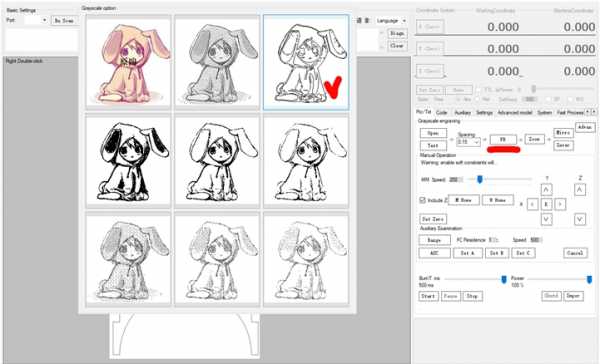Click the Start button
The width and height of the screenshot is (600, 364).
(x=428, y=296)
